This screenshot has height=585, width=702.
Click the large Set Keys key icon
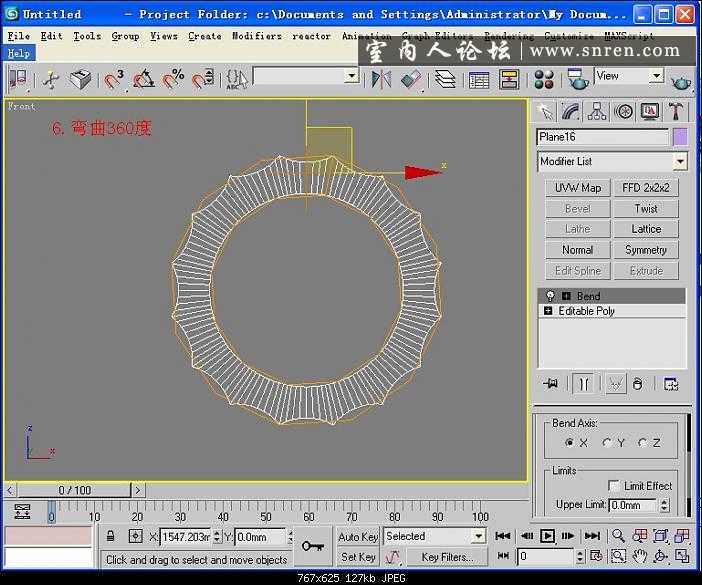[x=312, y=546]
